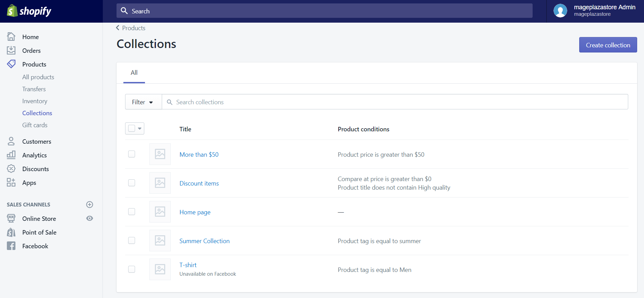The width and height of the screenshot is (644, 298).
Task: Open the Home page collection
Action: pyautogui.click(x=195, y=212)
